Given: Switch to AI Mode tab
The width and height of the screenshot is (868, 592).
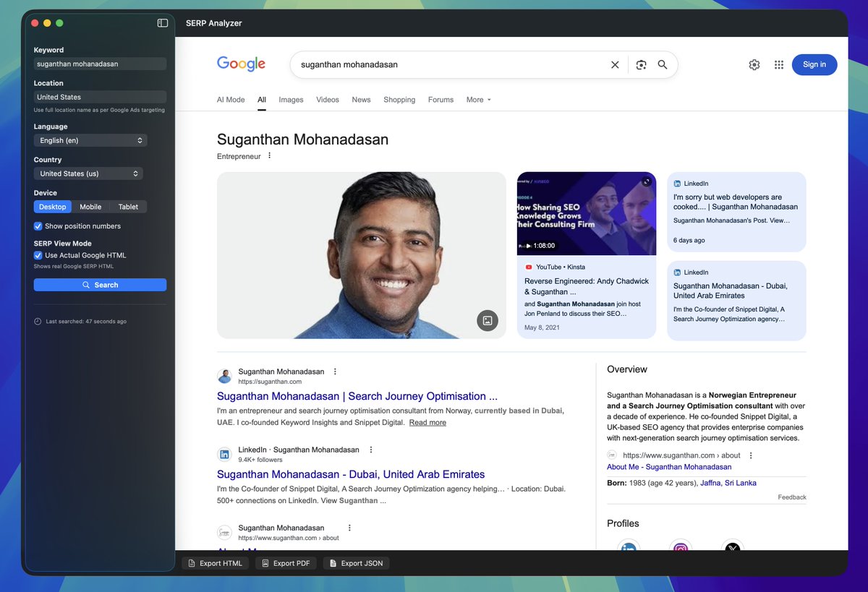Looking at the screenshot, I should click(231, 100).
